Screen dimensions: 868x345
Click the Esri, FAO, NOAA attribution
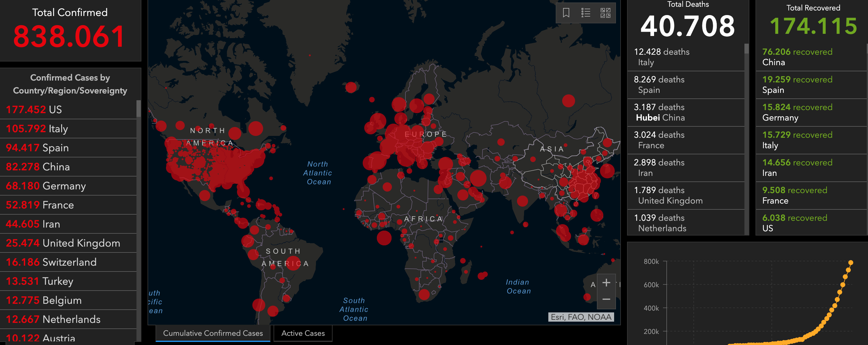pyautogui.click(x=581, y=317)
